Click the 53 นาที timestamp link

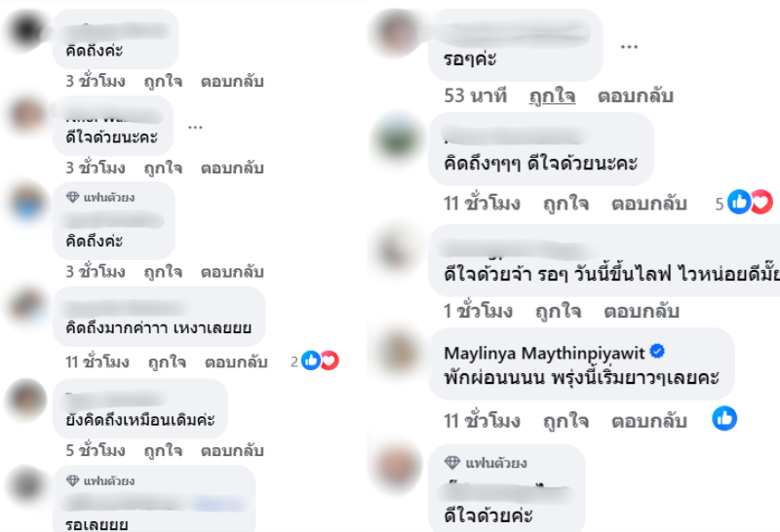coord(476,95)
